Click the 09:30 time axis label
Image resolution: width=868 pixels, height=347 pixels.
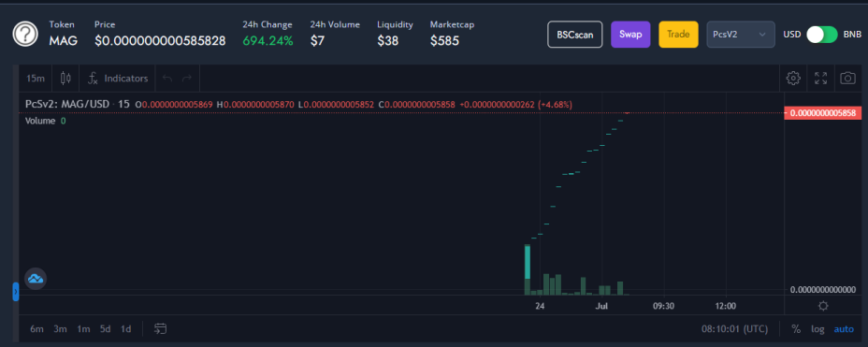pyautogui.click(x=663, y=306)
